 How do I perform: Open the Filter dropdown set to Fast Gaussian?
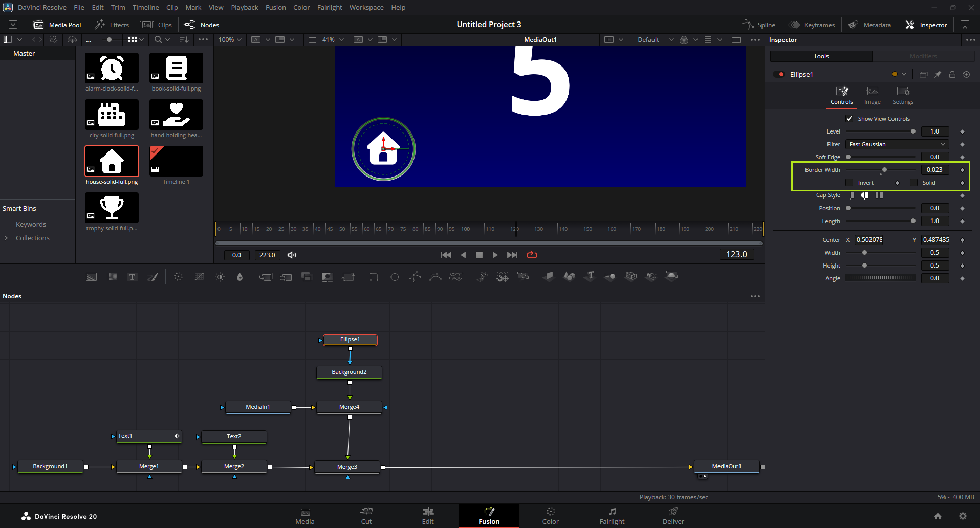(897, 144)
